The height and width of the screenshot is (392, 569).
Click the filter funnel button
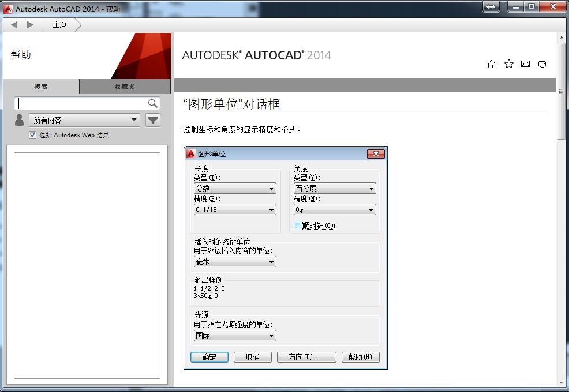tap(153, 120)
